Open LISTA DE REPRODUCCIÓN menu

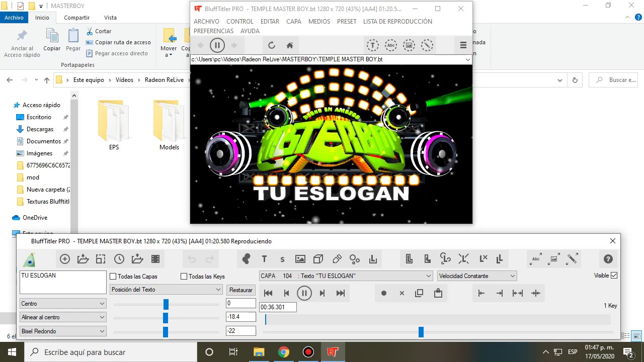click(397, 22)
